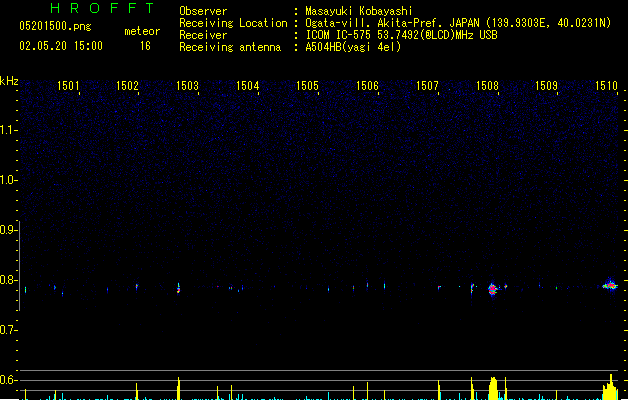Click the 1502 time axis marker
This screenshot has width=629, height=400.
click(127, 86)
